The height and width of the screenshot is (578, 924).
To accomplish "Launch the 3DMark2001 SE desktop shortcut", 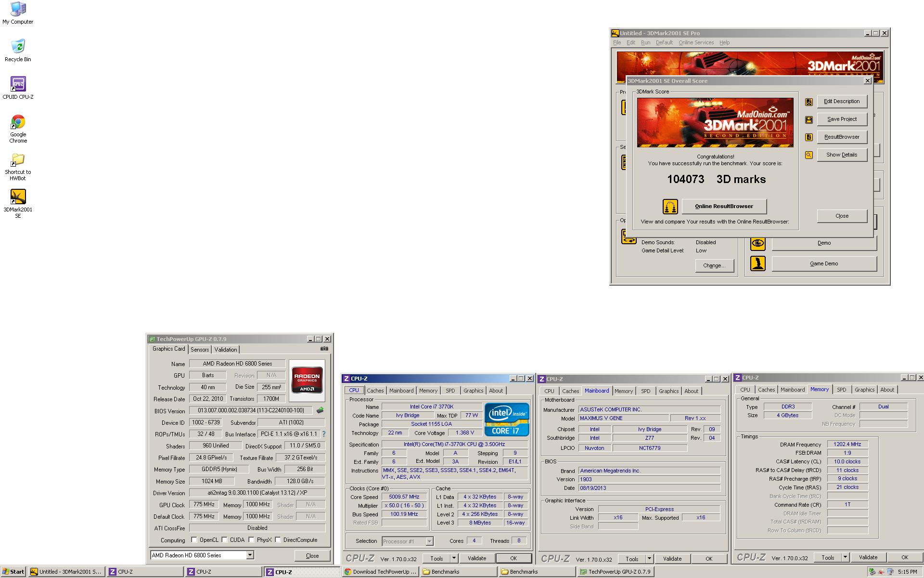I will [18, 204].
